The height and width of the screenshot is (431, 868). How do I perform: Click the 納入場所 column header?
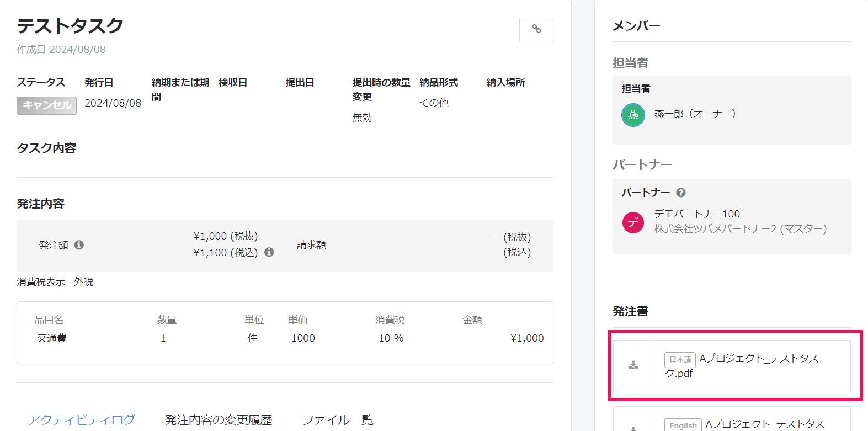(x=505, y=82)
